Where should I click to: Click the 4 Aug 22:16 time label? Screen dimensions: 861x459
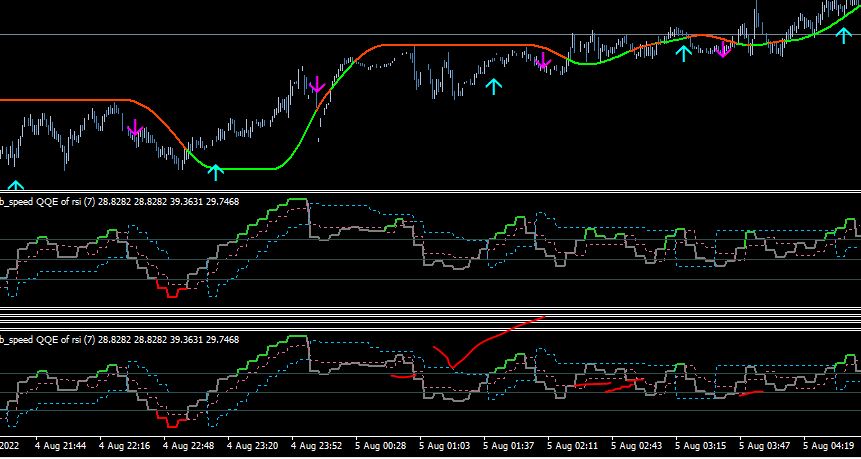tap(125, 445)
